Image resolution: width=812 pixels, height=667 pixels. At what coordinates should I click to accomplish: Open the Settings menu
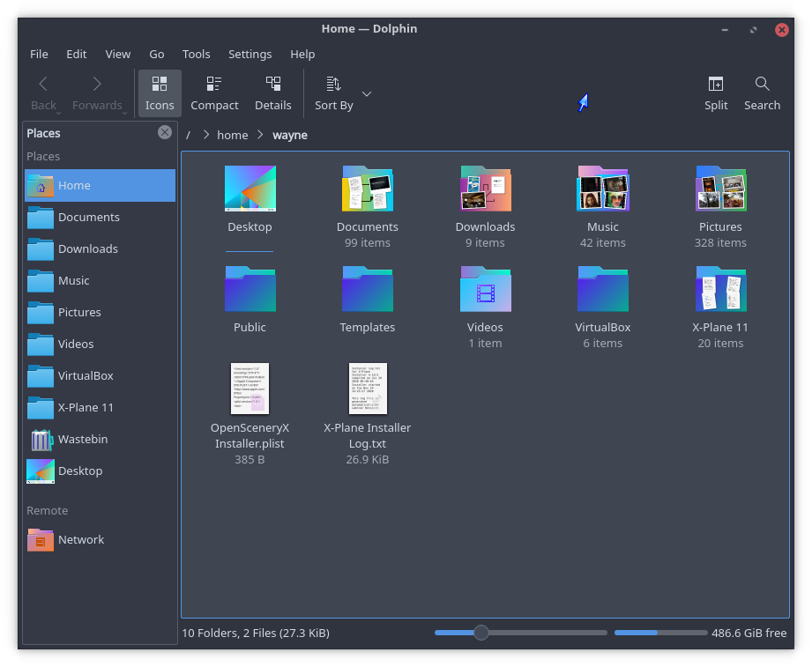tap(250, 54)
